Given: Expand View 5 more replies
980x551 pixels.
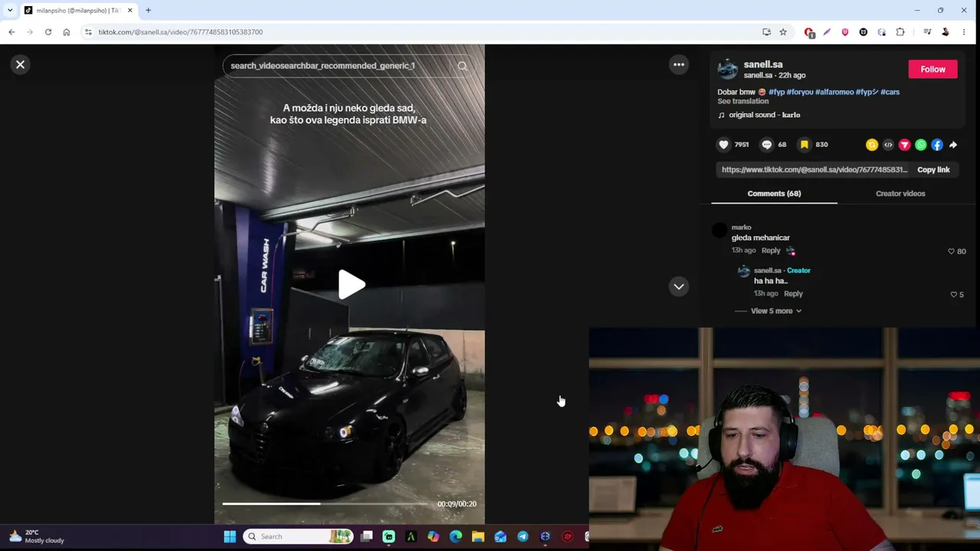Looking at the screenshot, I should coord(776,311).
